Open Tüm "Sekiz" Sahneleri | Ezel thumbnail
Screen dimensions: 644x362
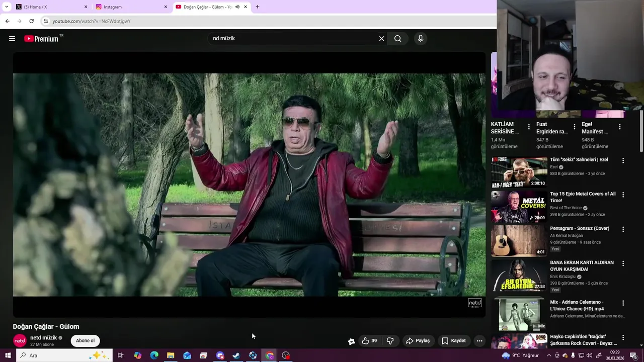coord(519,172)
